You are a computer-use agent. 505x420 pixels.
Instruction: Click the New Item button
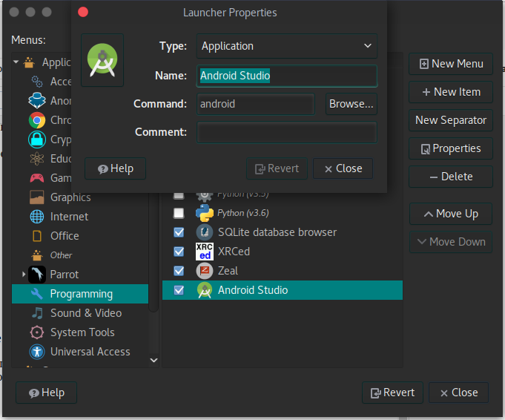click(451, 92)
